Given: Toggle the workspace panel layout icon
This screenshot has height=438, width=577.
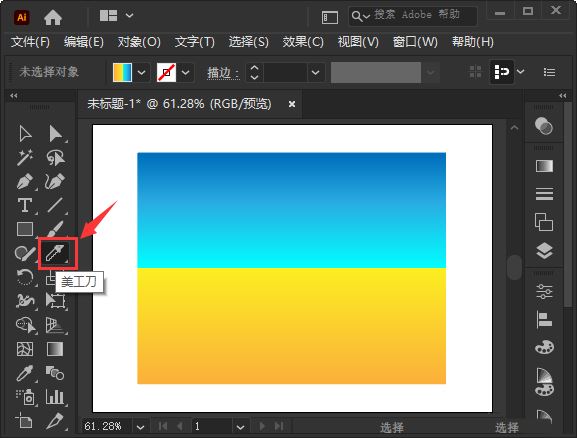Looking at the screenshot, I should coord(330,17).
